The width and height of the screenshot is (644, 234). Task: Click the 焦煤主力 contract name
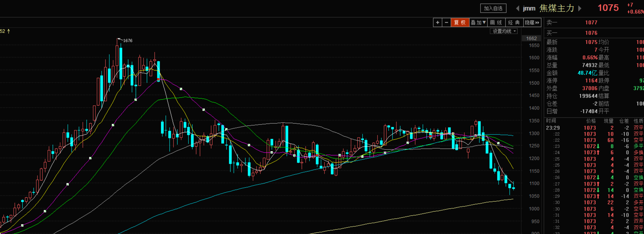click(x=557, y=8)
